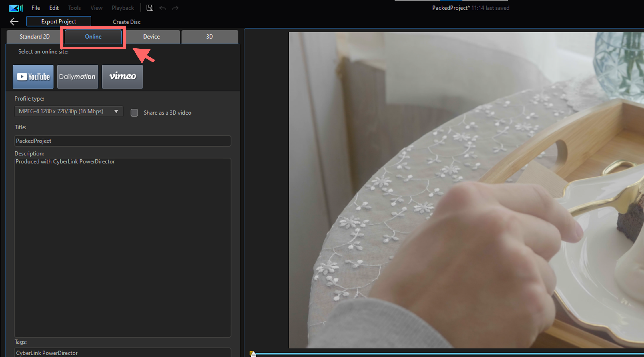
Task: Click the PowerDirector logo icon
Action: tap(16, 8)
